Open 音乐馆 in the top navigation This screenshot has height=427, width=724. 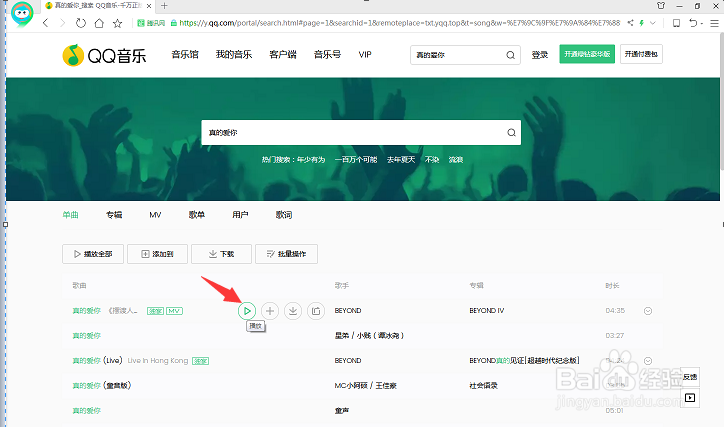pyautogui.click(x=185, y=54)
